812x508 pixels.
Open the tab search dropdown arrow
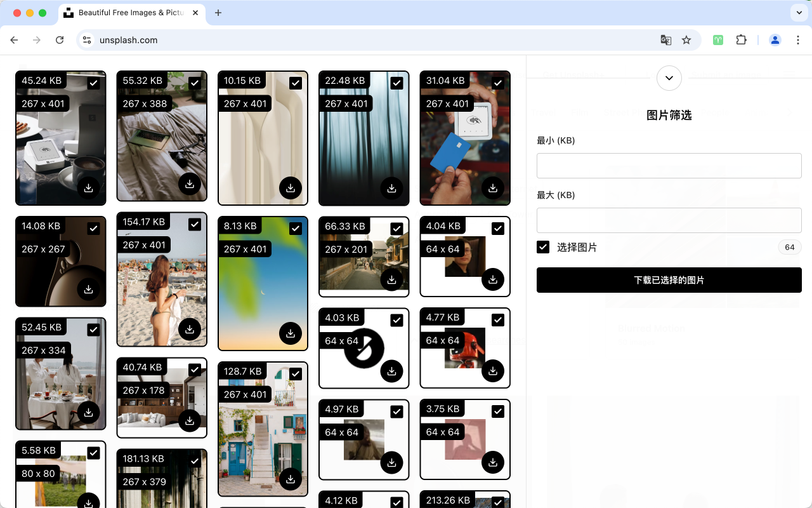pyautogui.click(x=799, y=13)
